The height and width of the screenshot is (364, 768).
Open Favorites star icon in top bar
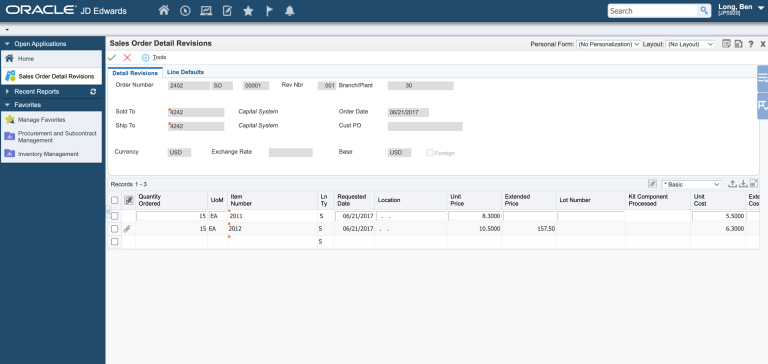pyautogui.click(x=248, y=10)
